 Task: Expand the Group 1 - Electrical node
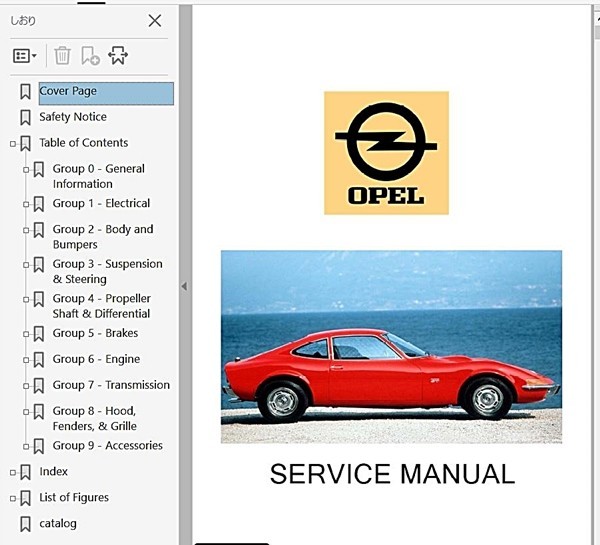pyautogui.click(x=26, y=204)
